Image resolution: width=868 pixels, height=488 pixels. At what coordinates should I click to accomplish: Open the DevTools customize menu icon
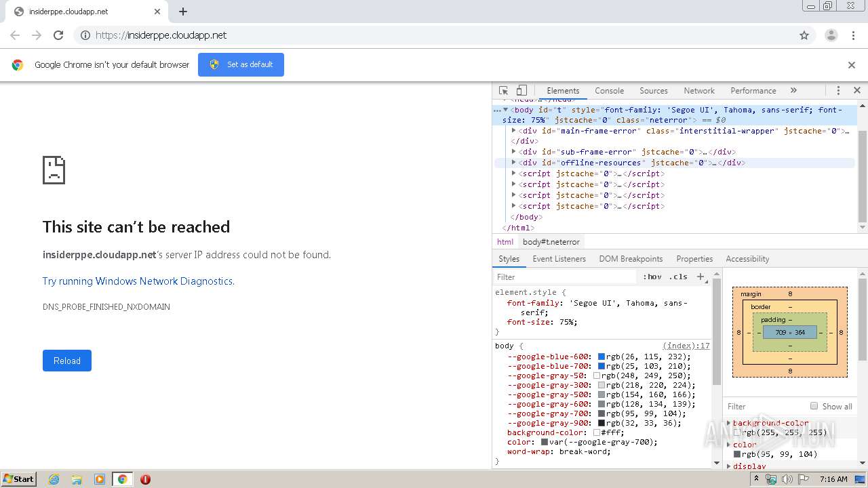pyautogui.click(x=838, y=90)
